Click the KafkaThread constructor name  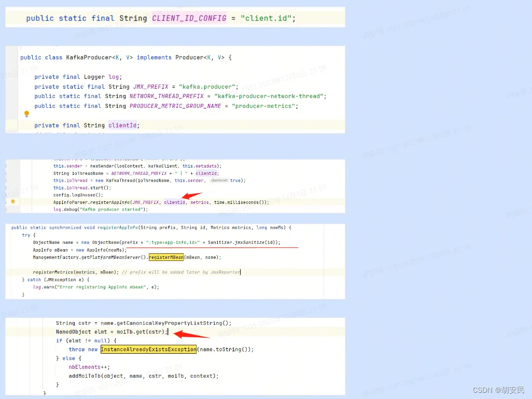[120, 181]
